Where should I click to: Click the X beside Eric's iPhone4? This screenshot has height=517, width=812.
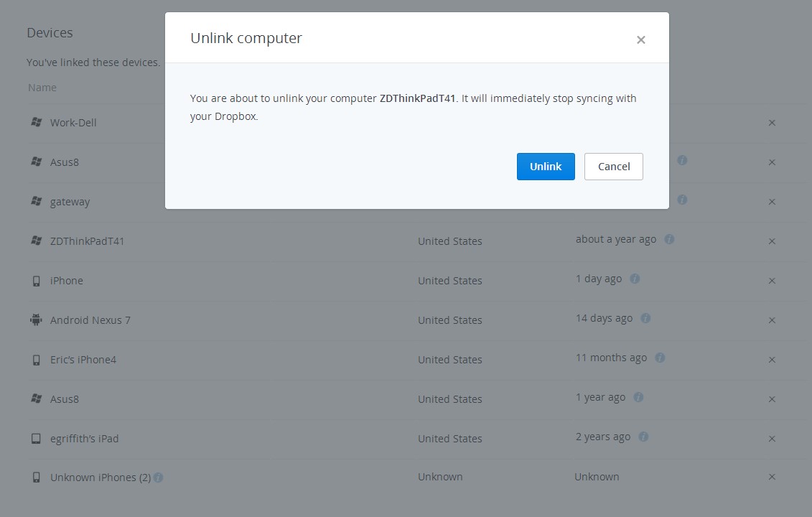coord(772,360)
